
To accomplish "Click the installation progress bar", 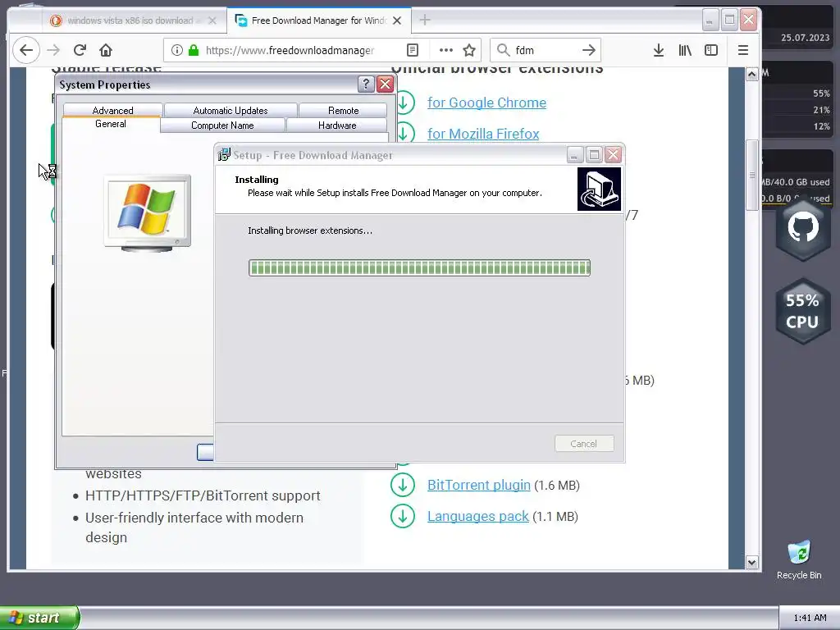I will 419,268.
